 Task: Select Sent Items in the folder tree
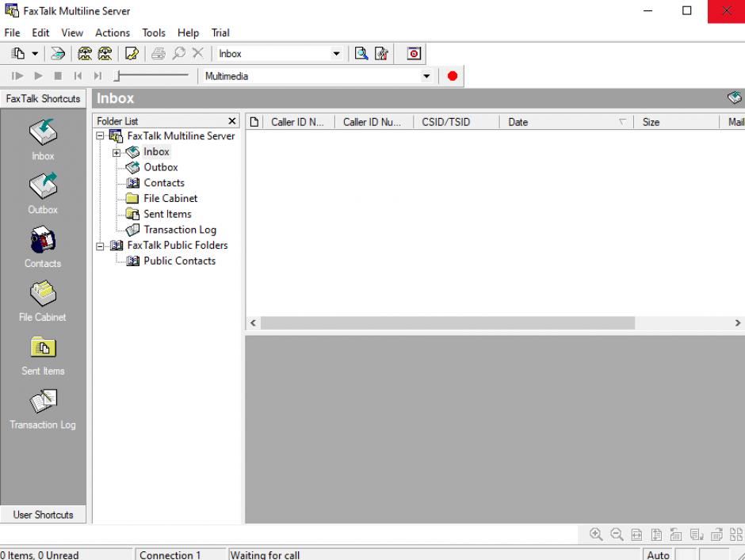click(x=167, y=214)
